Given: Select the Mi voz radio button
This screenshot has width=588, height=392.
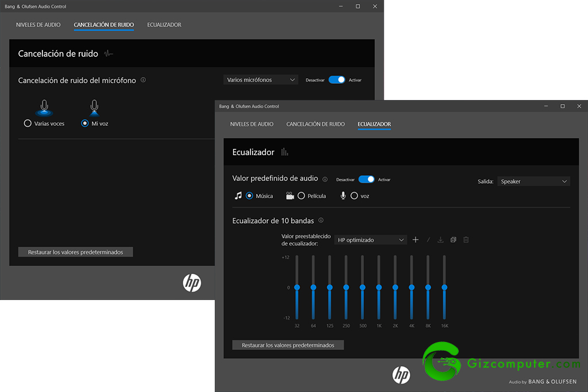Looking at the screenshot, I should (x=85, y=123).
